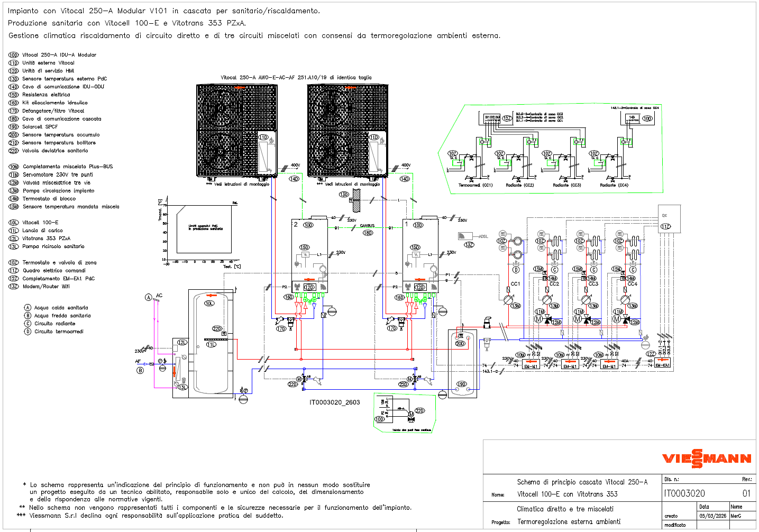This screenshot has width=759, height=532.
Task: Click legend entry "Modem/Router Wifi"
Action: point(46,287)
